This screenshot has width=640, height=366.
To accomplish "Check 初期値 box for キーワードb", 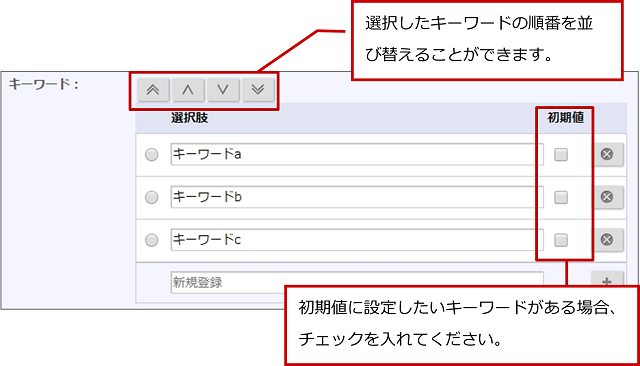I will click(x=561, y=197).
